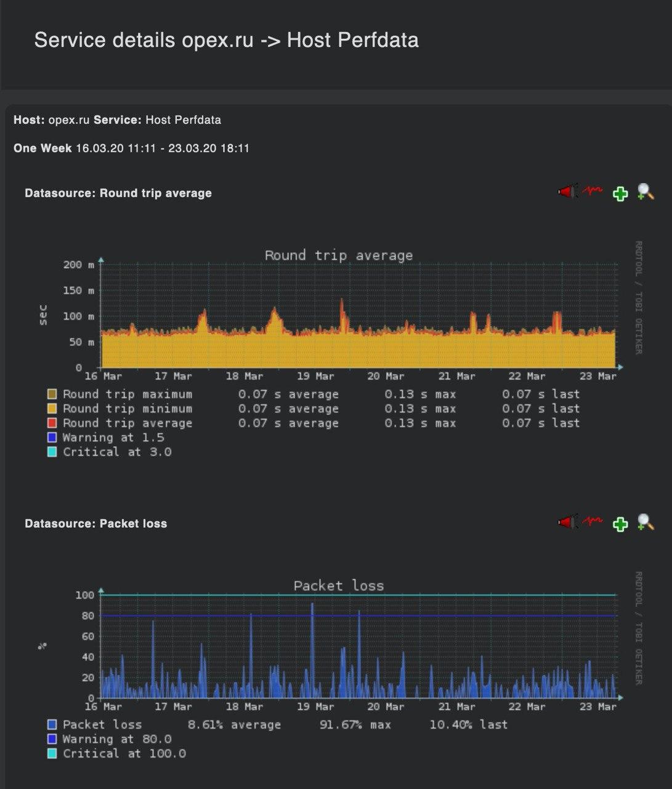Click the Round trip average graph title
The width and height of the screenshot is (672, 789).
[338, 255]
